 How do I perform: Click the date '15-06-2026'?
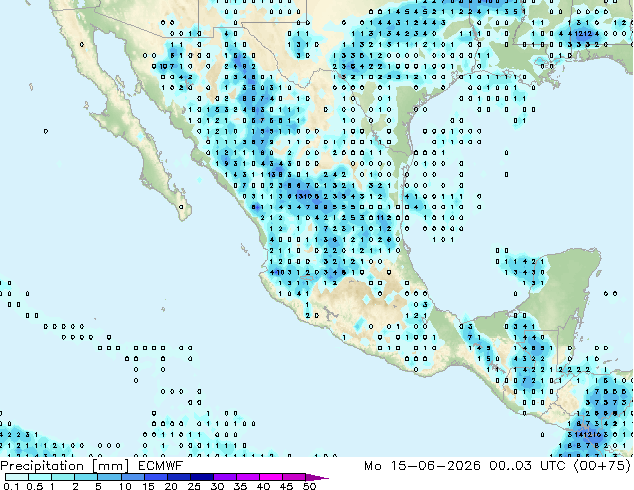[x=435, y=466]
